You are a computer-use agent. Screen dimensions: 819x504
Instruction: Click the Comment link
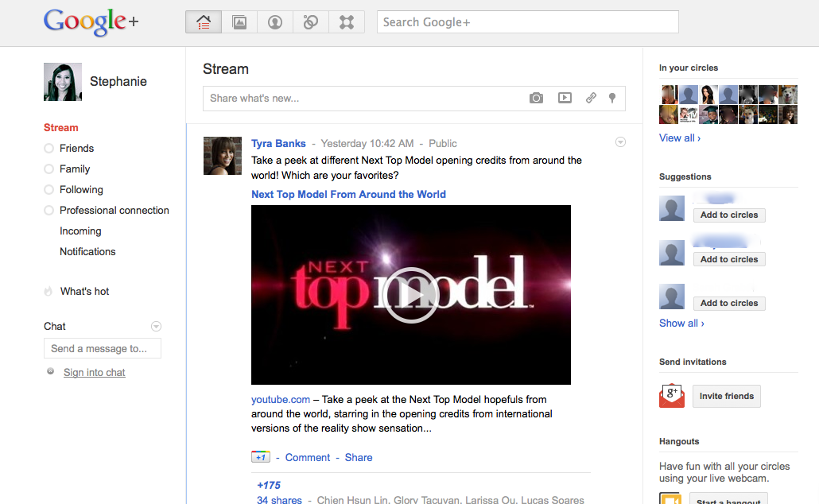tap(308, 458)
